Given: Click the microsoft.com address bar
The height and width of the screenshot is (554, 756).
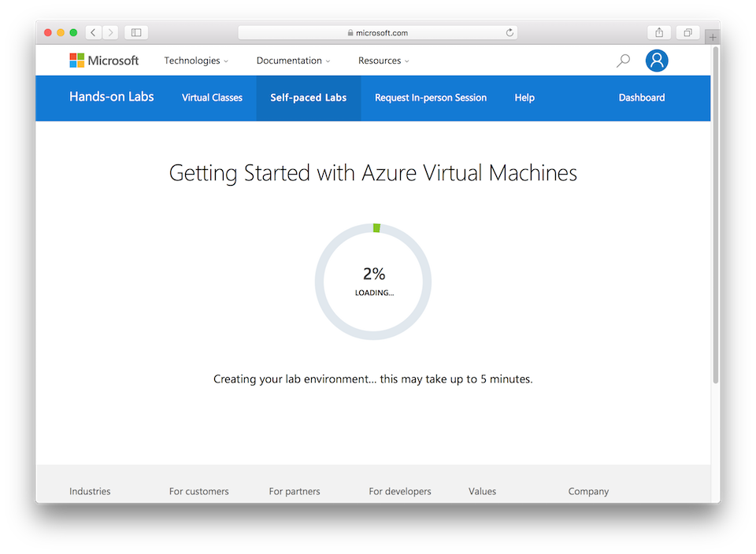Looking at the screenshot, I should [377, 32].
